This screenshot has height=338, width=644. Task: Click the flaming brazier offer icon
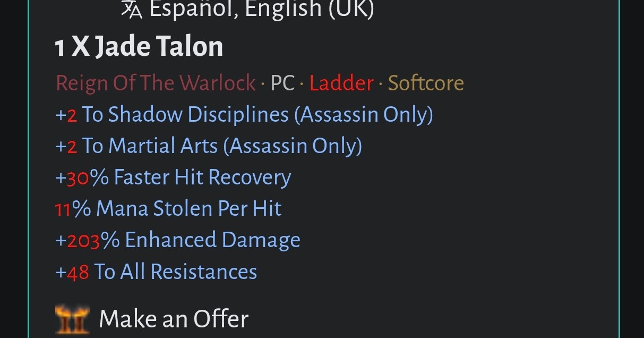coord(72,318)
